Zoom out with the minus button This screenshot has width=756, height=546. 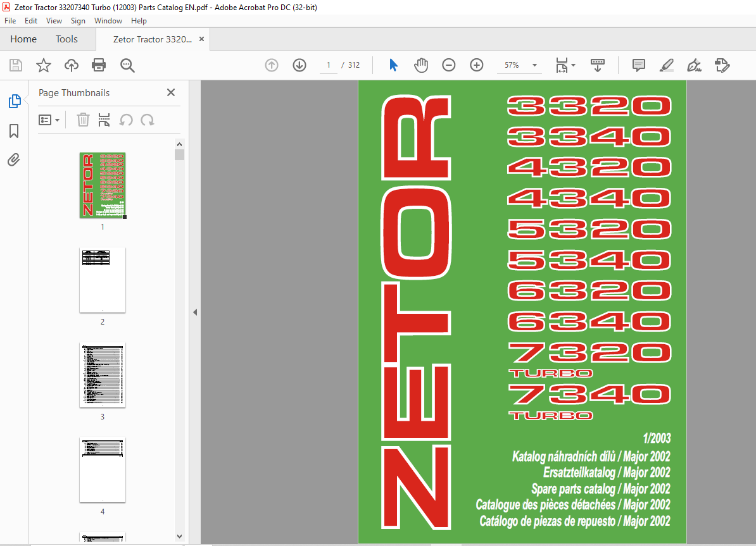[x=448, y=65]
